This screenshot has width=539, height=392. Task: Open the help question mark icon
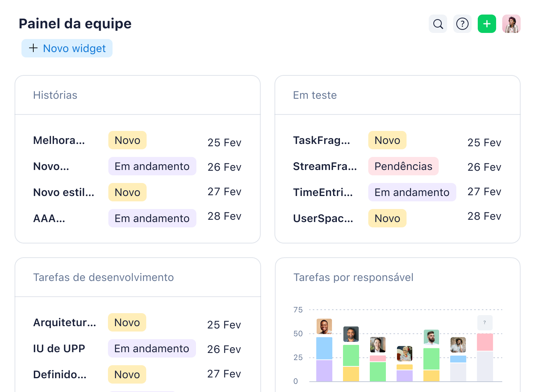pos(462,24)
